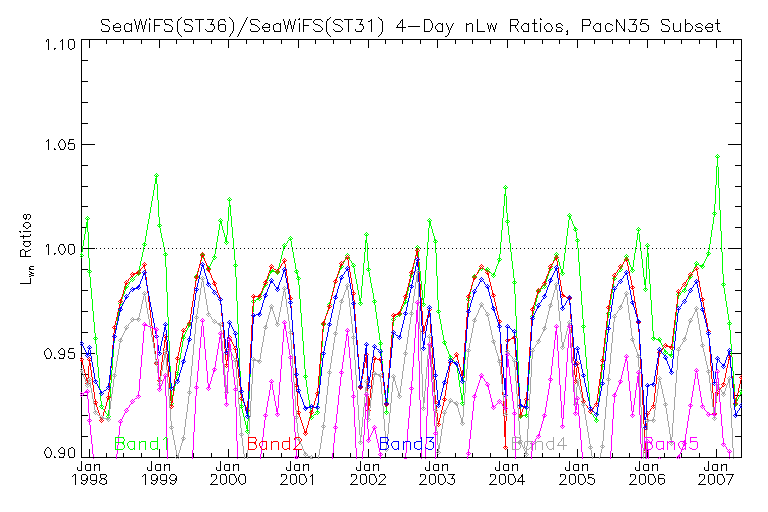Click the Jan 2003 x-axis label
This screenshot has height=512, width=768.
[437, 473]
